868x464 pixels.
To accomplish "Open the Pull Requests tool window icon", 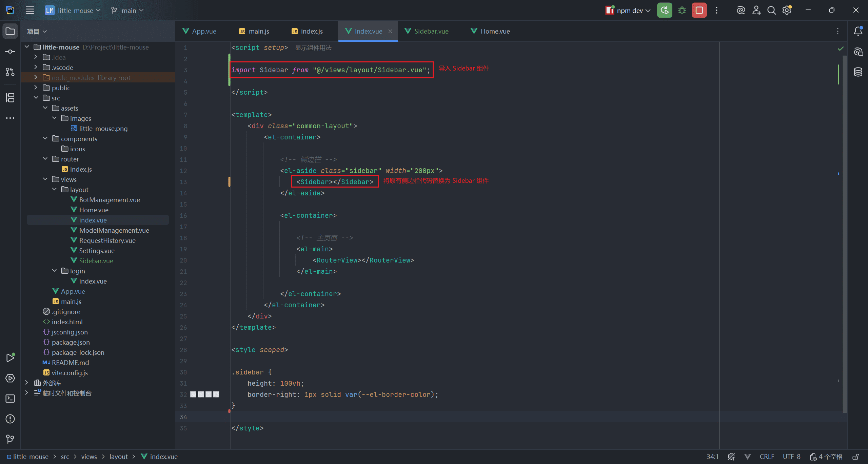I will click(10, 72).
